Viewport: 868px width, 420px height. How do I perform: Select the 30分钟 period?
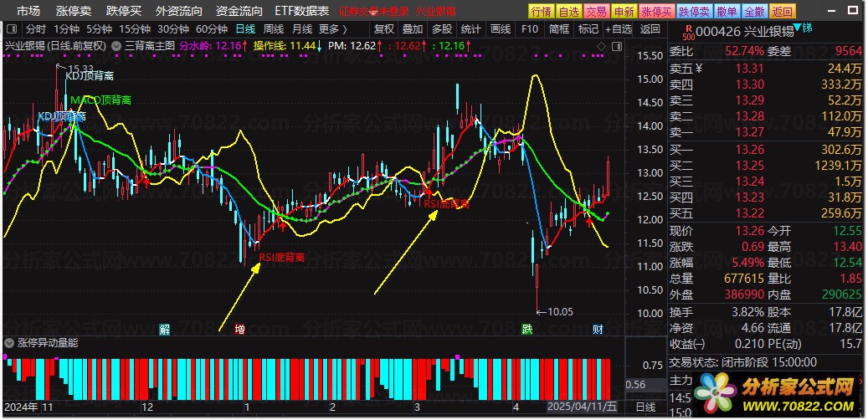point(173,29)
